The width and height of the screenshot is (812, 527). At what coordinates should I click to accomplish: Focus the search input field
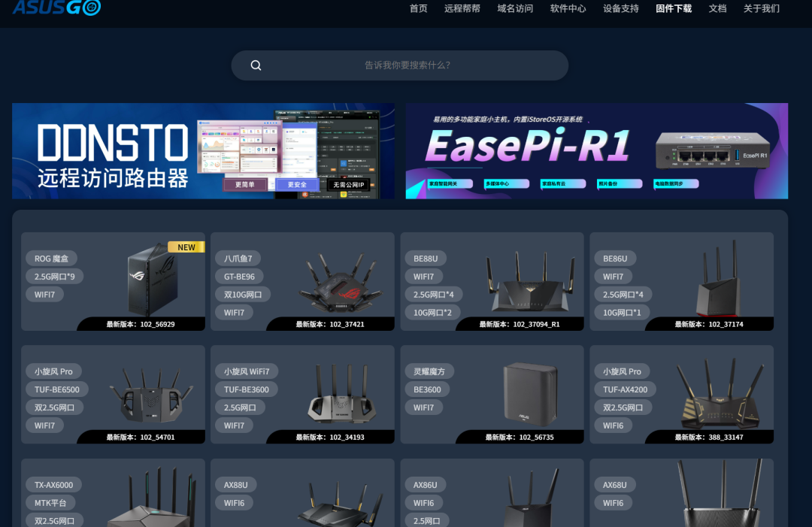pos(400,65)
